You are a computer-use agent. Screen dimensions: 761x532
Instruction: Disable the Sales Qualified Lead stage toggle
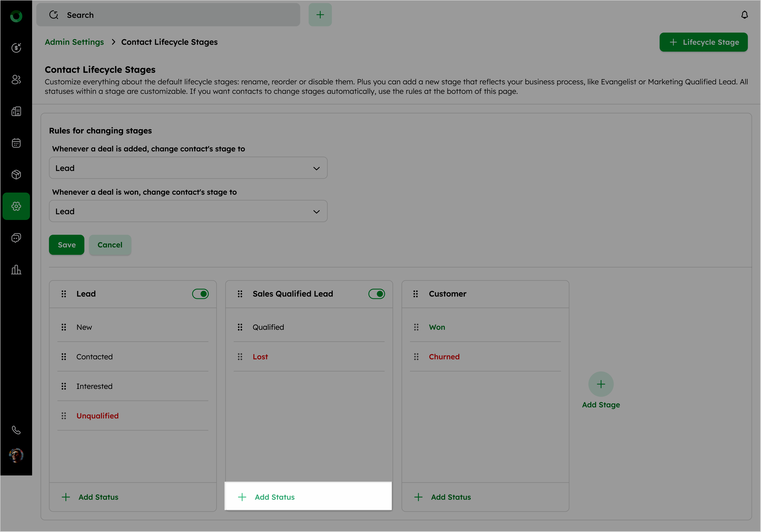point(377,294)
